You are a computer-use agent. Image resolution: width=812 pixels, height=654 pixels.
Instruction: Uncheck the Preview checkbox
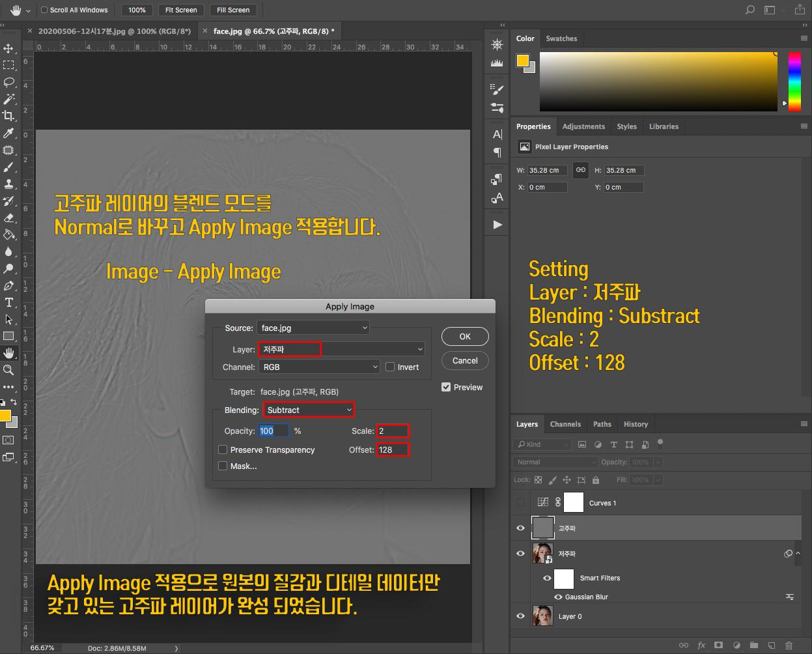(446, 387)
